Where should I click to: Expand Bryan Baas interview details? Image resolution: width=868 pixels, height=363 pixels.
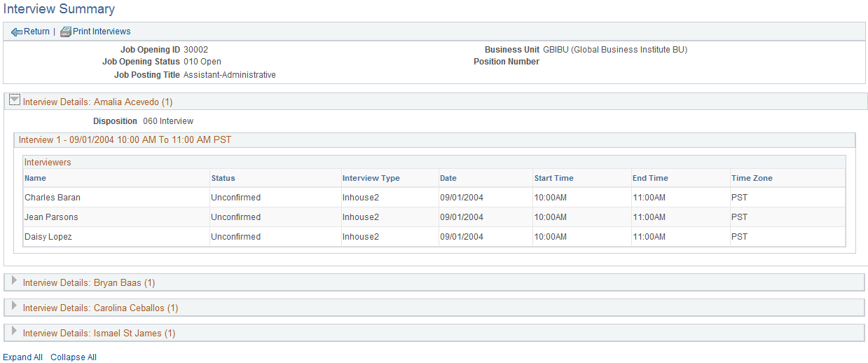pos(14,281)
